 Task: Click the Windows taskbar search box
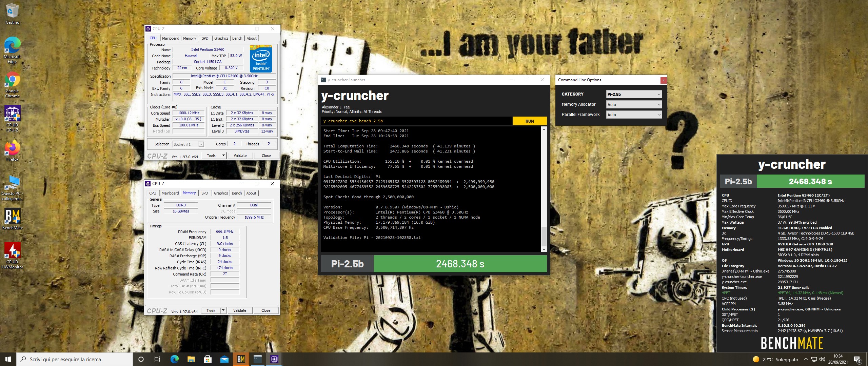pyautogui.click(x=75, y=359)
